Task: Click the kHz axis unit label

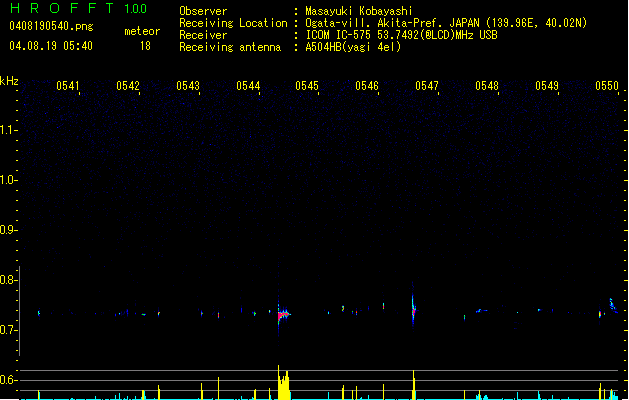Action: (x=9, y=81)
